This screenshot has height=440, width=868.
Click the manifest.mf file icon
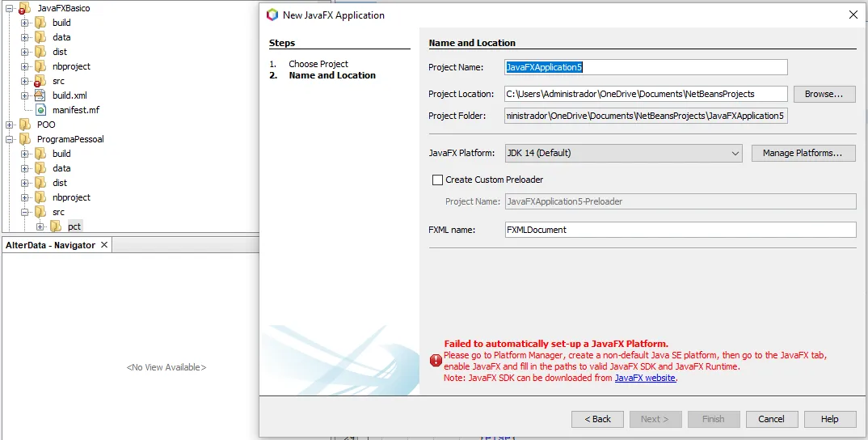(40, 110)
